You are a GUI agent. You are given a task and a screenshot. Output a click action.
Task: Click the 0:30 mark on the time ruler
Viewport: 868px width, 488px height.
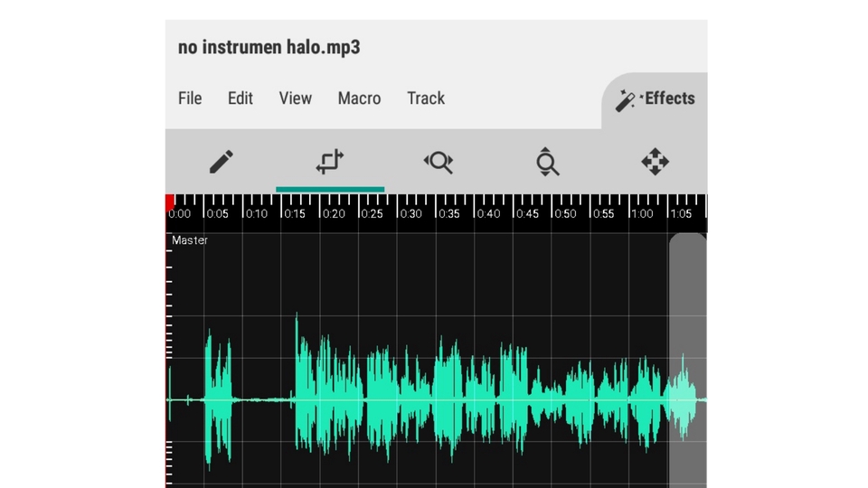click(x=410, y=213)
